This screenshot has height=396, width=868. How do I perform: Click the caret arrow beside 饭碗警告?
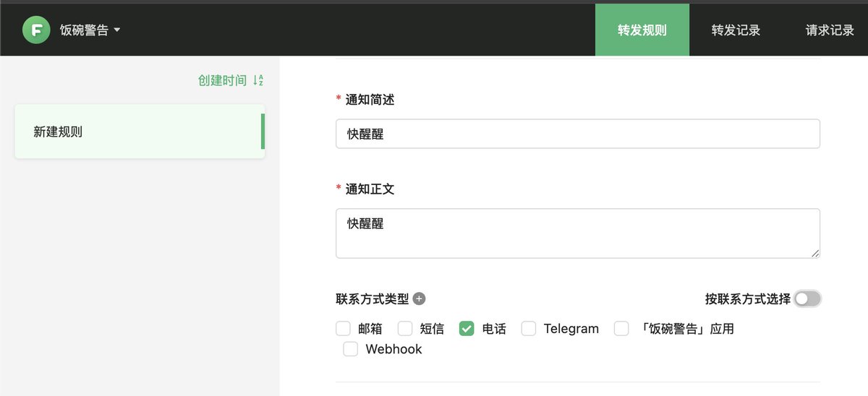pyautogui.click(x=117, y=30)
